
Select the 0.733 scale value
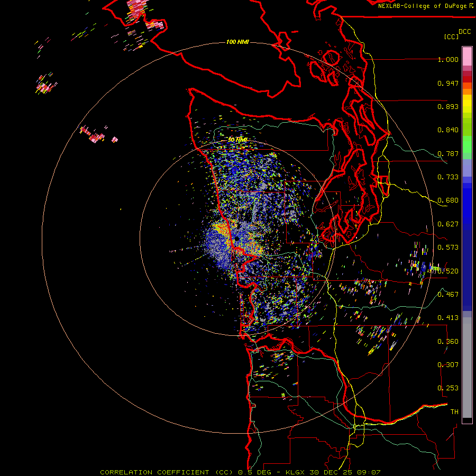point(448,177)
